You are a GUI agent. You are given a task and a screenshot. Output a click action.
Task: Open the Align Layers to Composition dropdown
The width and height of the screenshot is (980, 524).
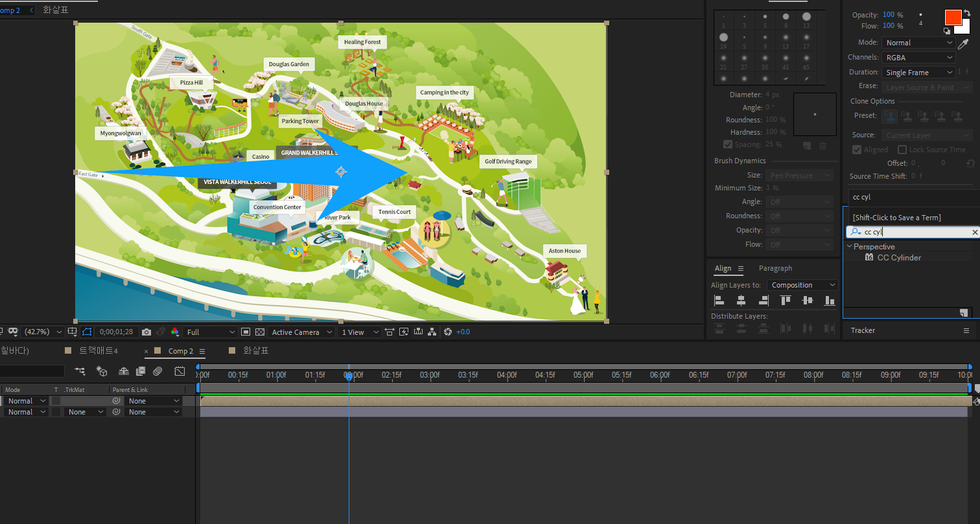pyautogui.click(x=802, y=285)
